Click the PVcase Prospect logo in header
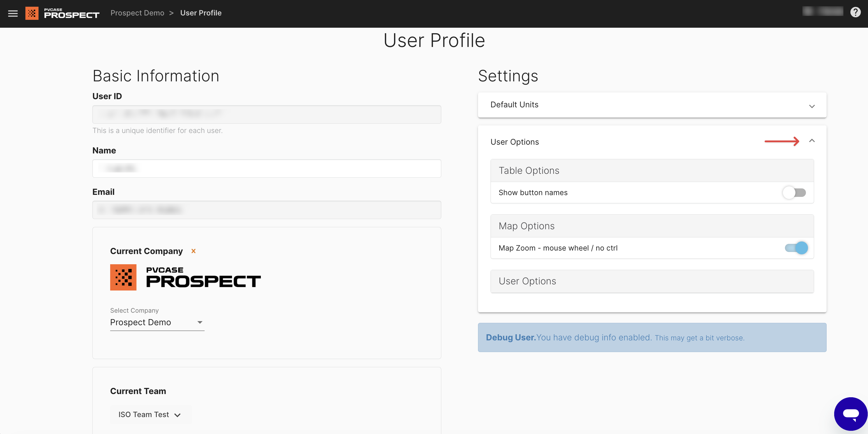The image size is (868, 434). click(x=62, y=13)
